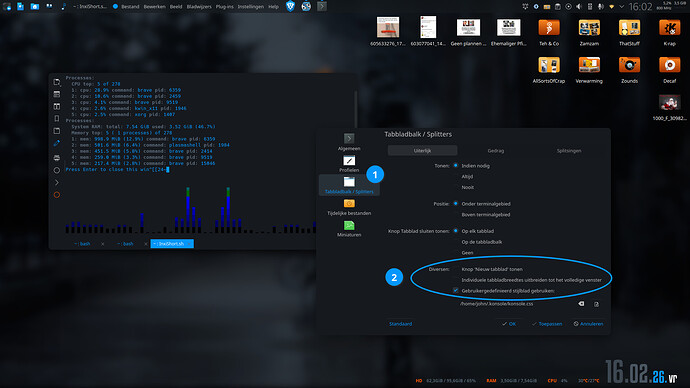This screenshot has height=388, width=690.
Task: Select close button 'Op de tabbladbalk'
Action: pos(477,242)
